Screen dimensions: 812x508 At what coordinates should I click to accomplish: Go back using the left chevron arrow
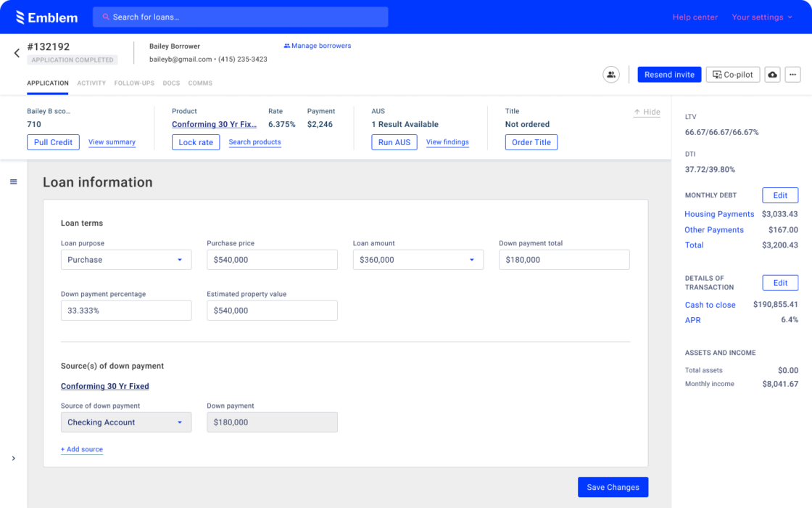point(16,52)
